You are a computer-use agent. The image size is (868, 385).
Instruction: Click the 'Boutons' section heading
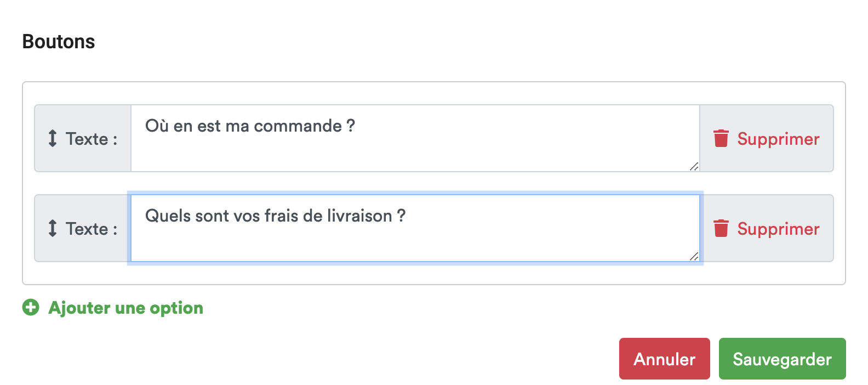pos(59,42)
